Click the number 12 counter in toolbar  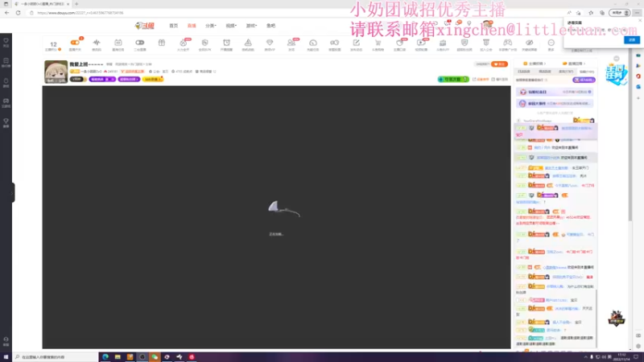click(x=53, y=44)
